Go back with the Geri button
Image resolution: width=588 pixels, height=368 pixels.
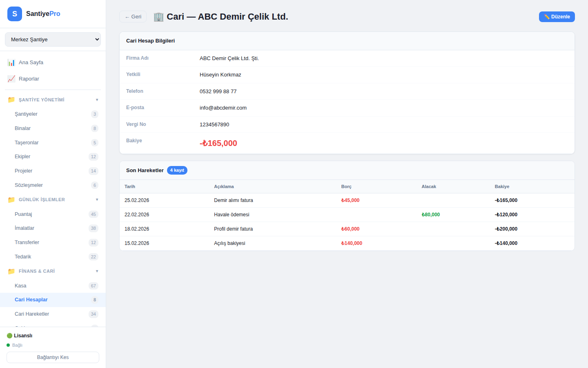[x=133, y=17]
